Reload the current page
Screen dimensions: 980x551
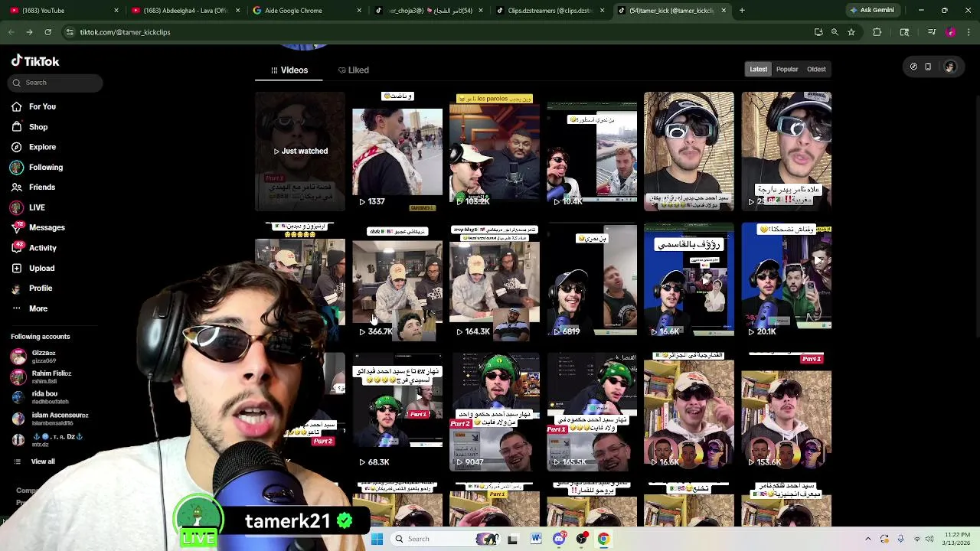47,32
